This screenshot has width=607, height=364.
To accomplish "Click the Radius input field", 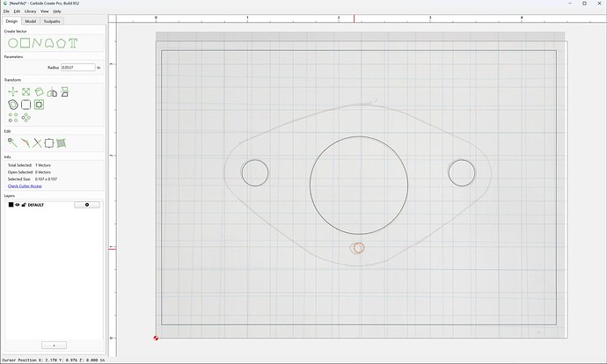I will 77,68.
